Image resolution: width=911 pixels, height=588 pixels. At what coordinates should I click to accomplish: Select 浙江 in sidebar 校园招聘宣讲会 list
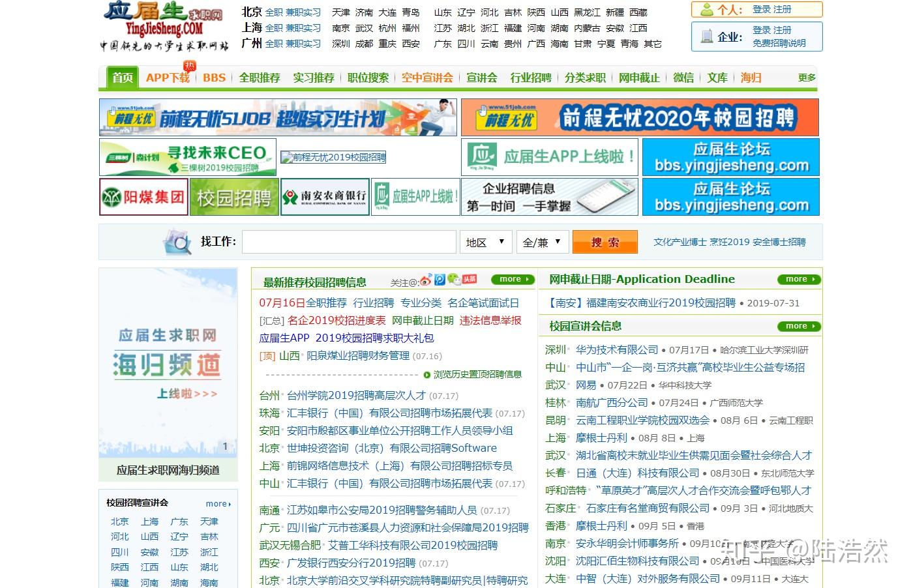pyautogui.click(x=209, y=552)
